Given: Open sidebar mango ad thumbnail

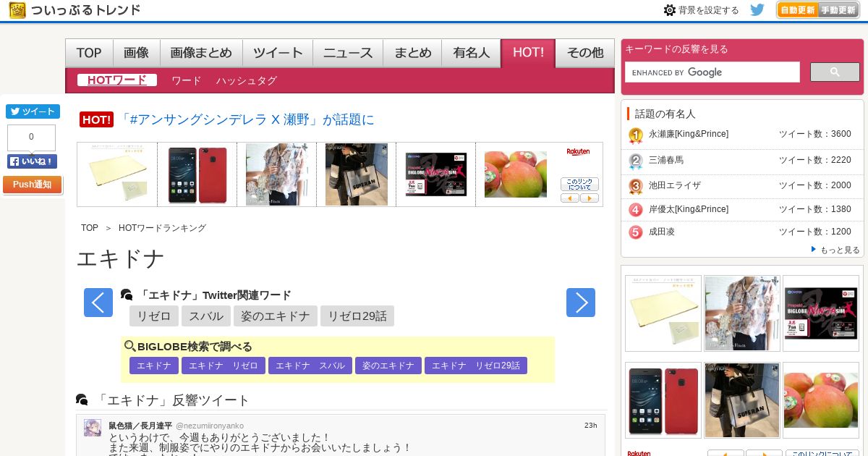Looking at the screenshot, I should [x=821, y=400].
